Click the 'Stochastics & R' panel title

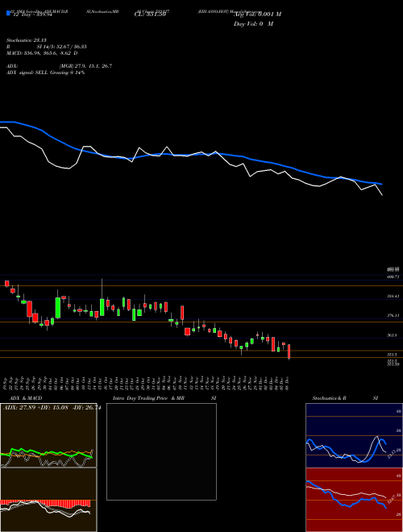coord(330,398)
